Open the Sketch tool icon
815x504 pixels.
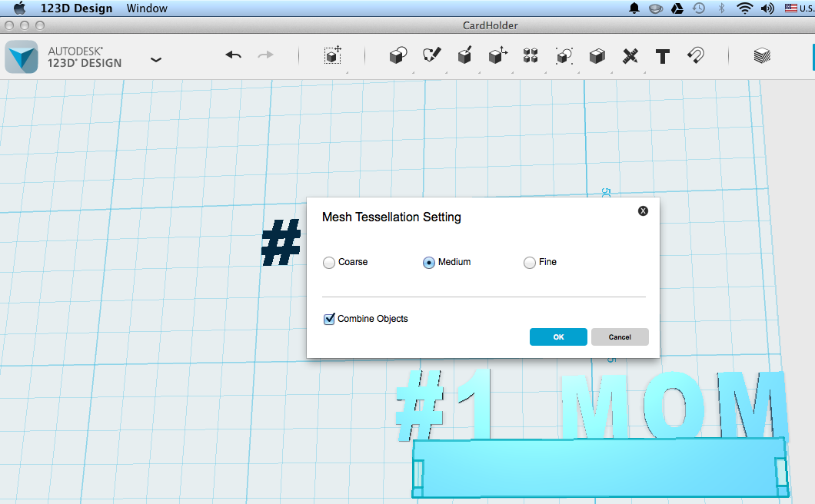[x=431, y=55]
